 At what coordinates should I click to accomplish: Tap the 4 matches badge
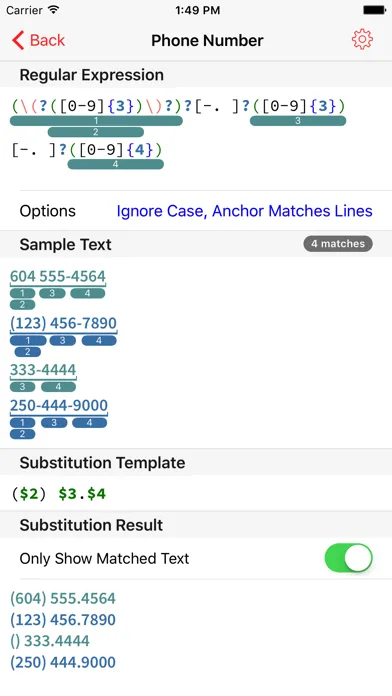click(x=338, y=244)
